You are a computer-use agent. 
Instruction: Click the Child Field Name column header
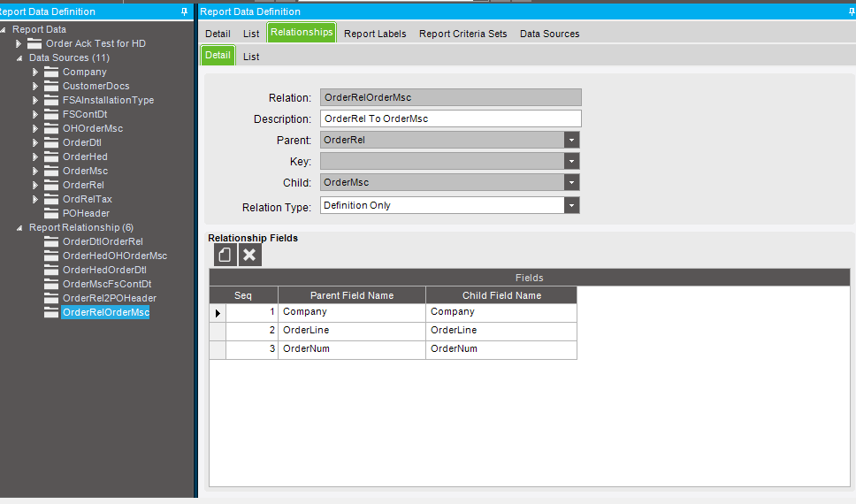point(501,295)
